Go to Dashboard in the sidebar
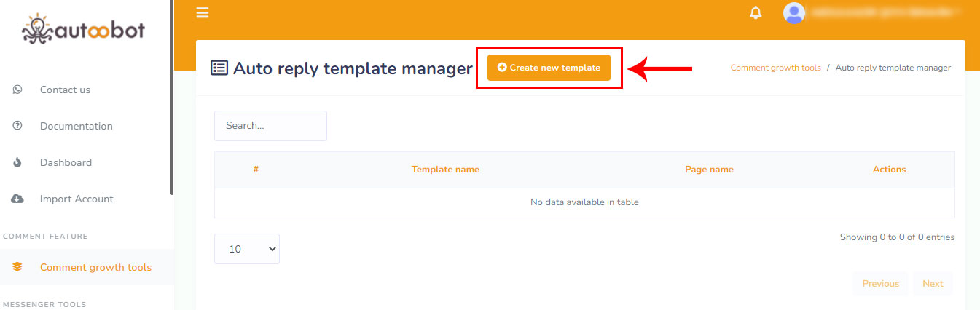Screen dimensions: 980x310 pos(66,162)
